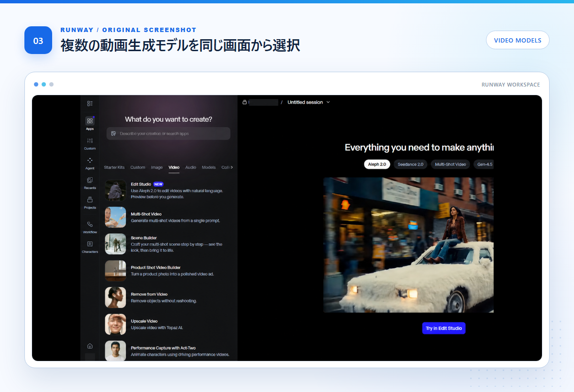Open the Apps section in sidebar

click(x=90, y=123)
